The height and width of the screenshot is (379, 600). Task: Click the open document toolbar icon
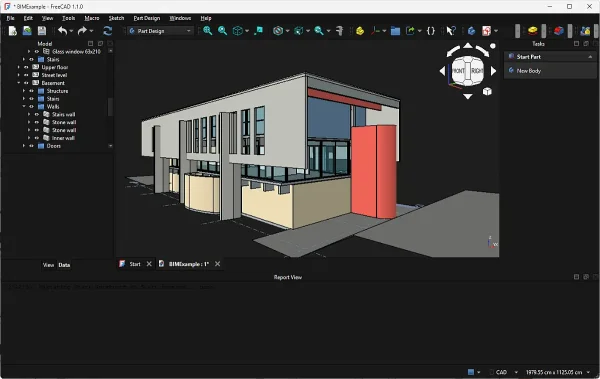coord(27,31)
